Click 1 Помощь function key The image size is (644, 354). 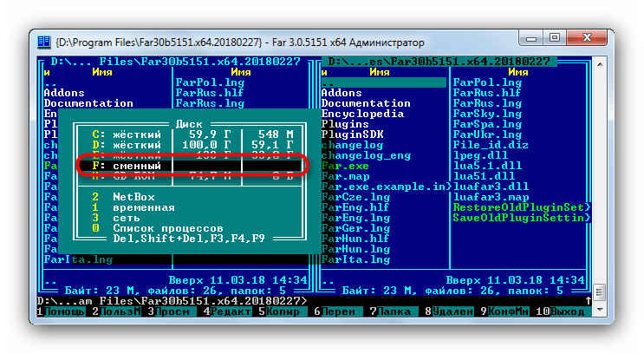61,311
